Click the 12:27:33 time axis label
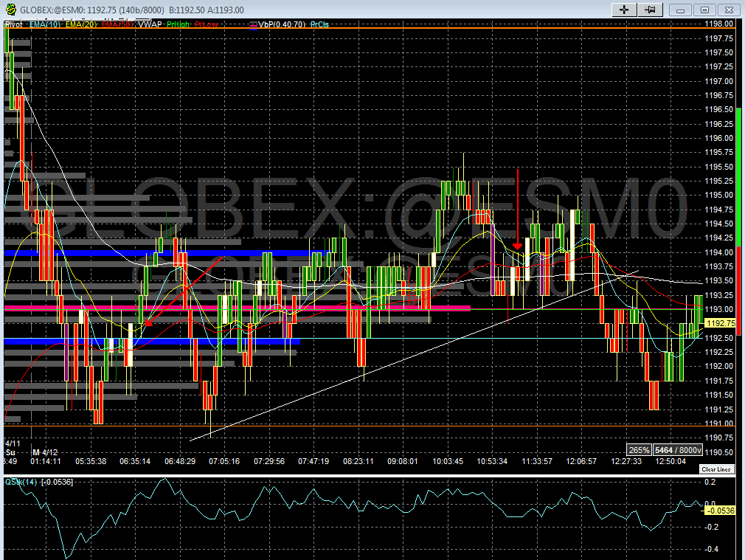Image resolution: width=745 pixels, height=560 pixels. point(626,461)
